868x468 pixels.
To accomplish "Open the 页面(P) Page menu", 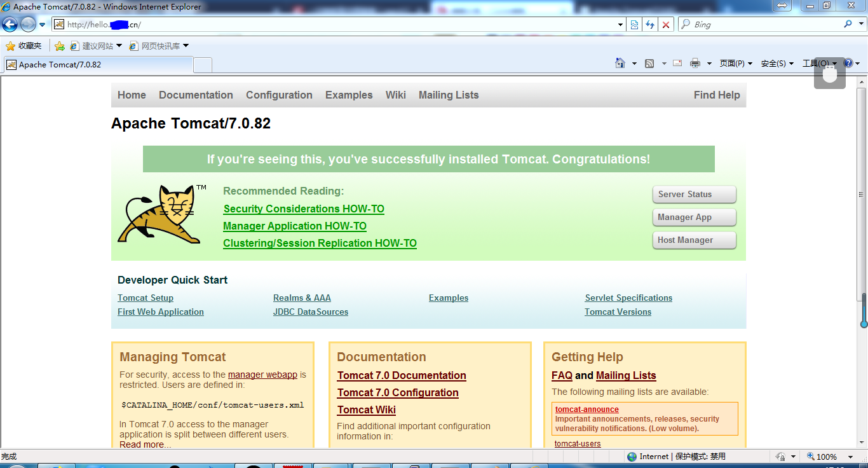I will coord(736,64).
